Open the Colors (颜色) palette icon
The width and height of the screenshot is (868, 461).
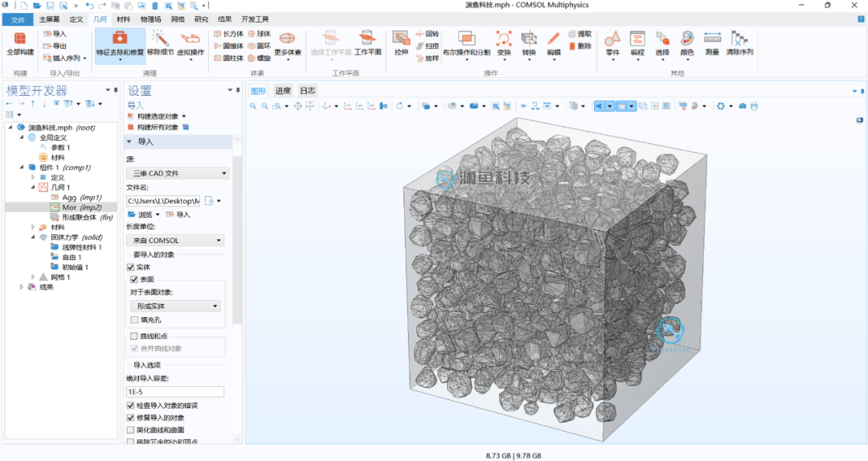(687, 39)
